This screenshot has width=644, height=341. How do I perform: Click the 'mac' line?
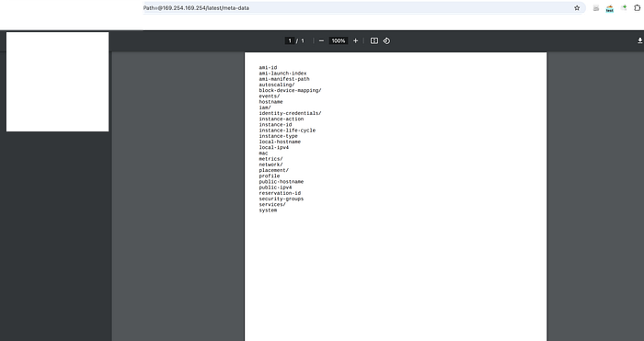(263, 153)
